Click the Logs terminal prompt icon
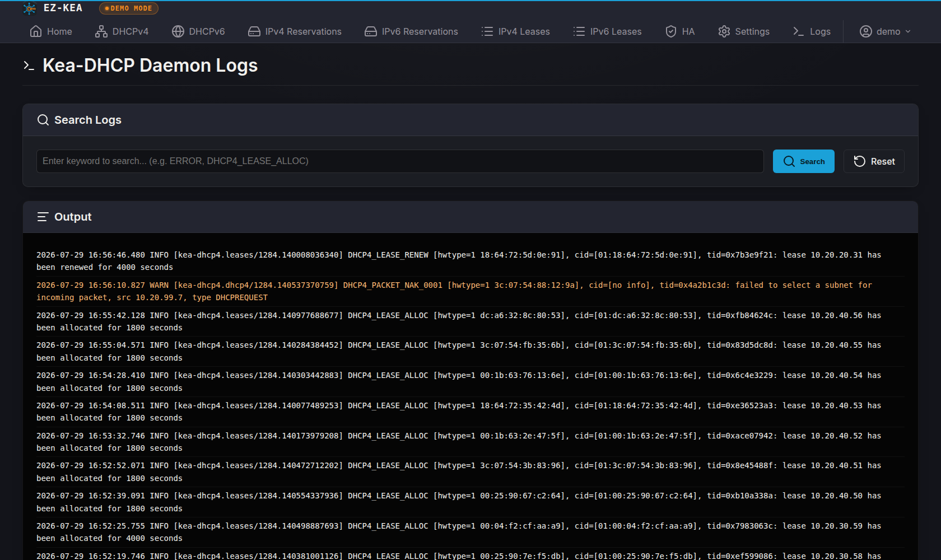Viewport: 941px width, 560px height. click(x=799, y=31)
